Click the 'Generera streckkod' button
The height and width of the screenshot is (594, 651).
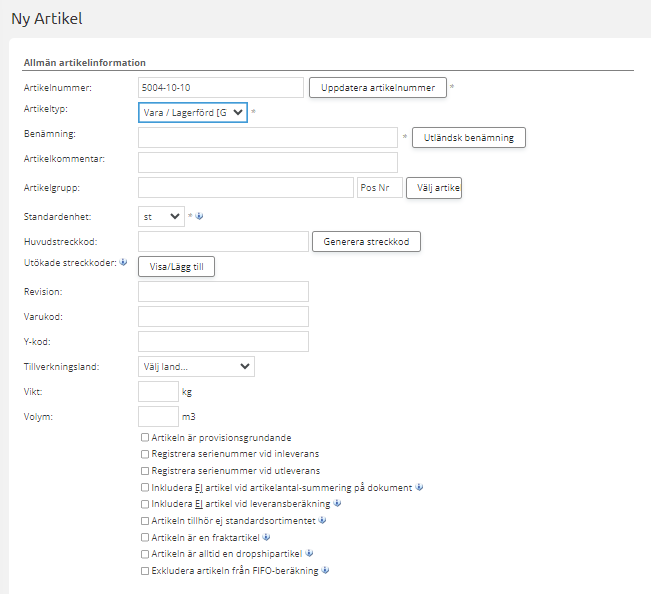click(x=367, y=242)
